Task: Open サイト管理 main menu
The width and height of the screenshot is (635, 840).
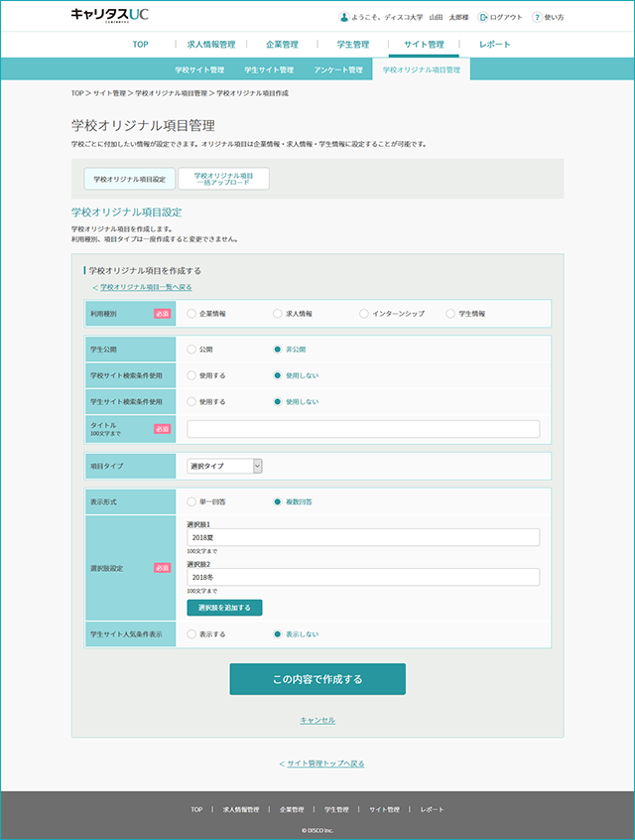Action: click(424, 45)
